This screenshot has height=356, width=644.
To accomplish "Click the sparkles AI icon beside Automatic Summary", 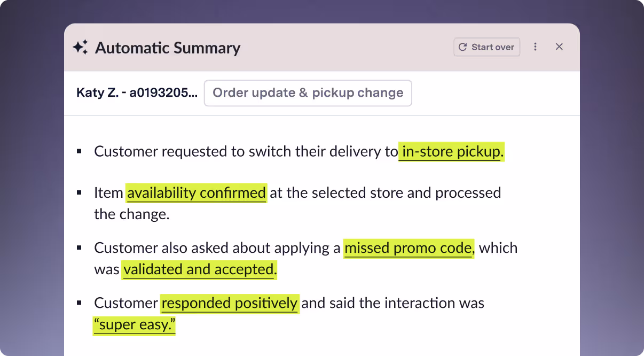I will (81, 47).
